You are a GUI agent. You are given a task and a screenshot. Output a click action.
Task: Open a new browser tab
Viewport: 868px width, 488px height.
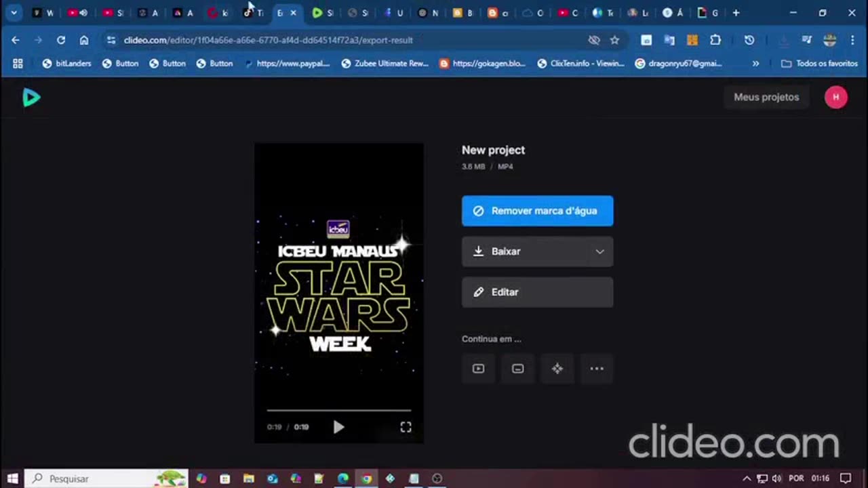pos(736,13)
